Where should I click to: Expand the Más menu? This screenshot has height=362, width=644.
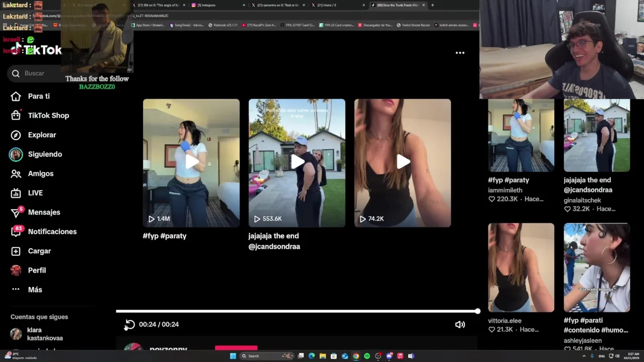(x=26, y=290)
